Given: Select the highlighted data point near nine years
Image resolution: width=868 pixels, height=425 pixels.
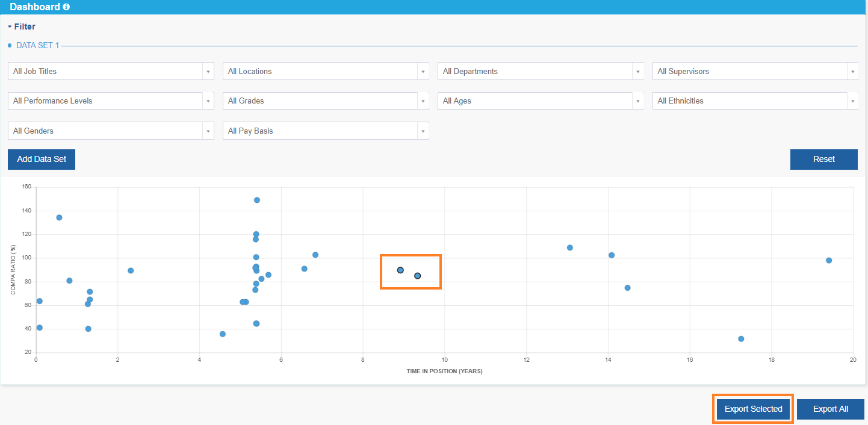Looking at the screenshot, I should click(x=400, y=270).
